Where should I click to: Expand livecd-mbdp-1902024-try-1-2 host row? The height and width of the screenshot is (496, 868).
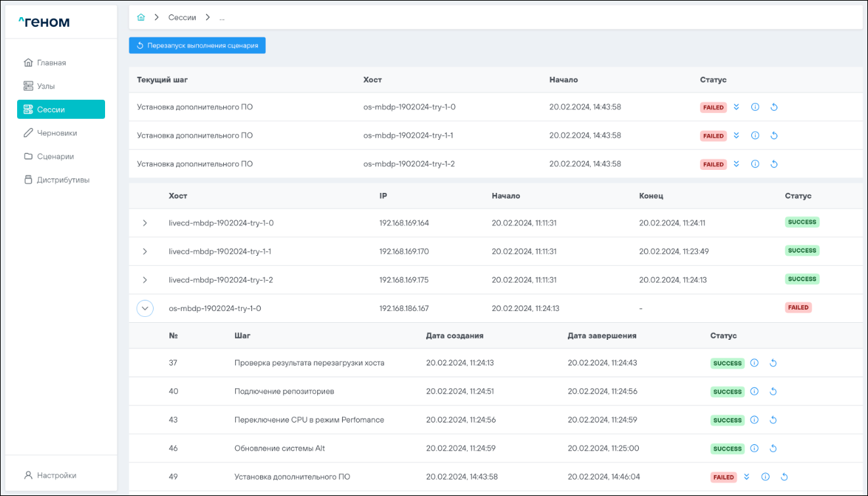point(145,280)
